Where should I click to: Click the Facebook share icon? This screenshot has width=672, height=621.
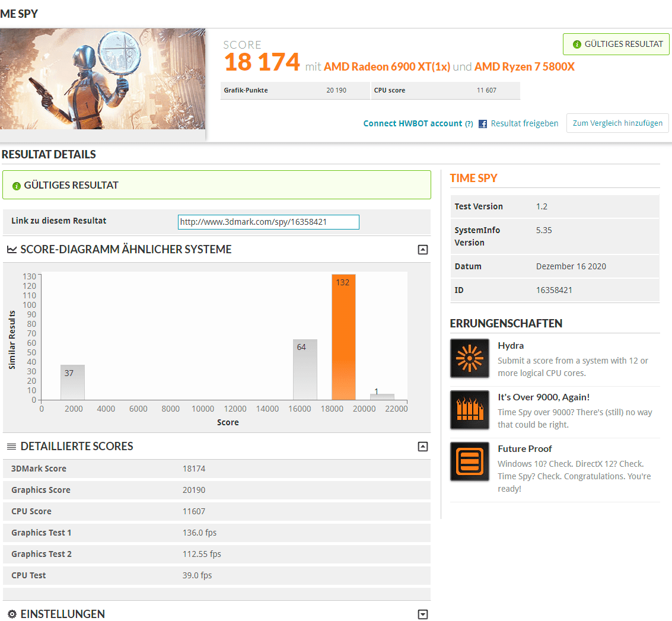pos(483,124)
